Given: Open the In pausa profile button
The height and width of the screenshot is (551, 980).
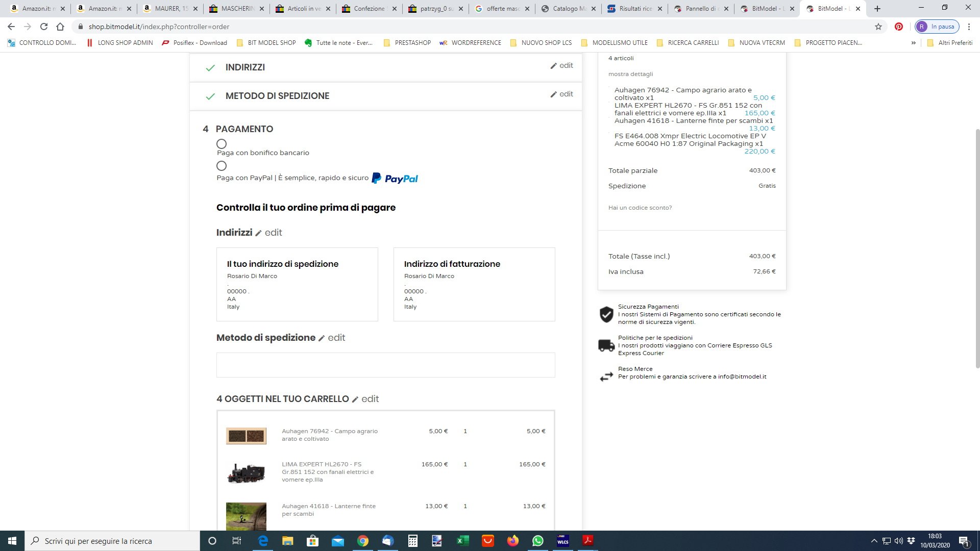Looking at the screenshot, I should 937,27.
